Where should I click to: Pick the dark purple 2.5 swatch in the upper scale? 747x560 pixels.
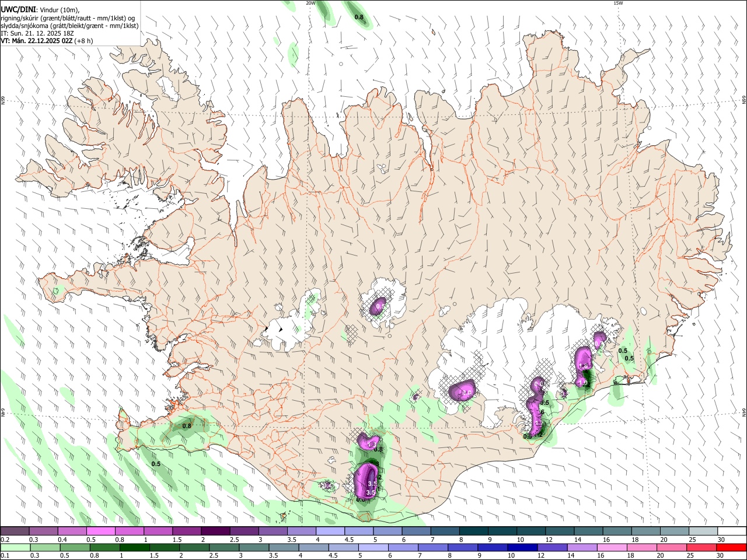244,531
